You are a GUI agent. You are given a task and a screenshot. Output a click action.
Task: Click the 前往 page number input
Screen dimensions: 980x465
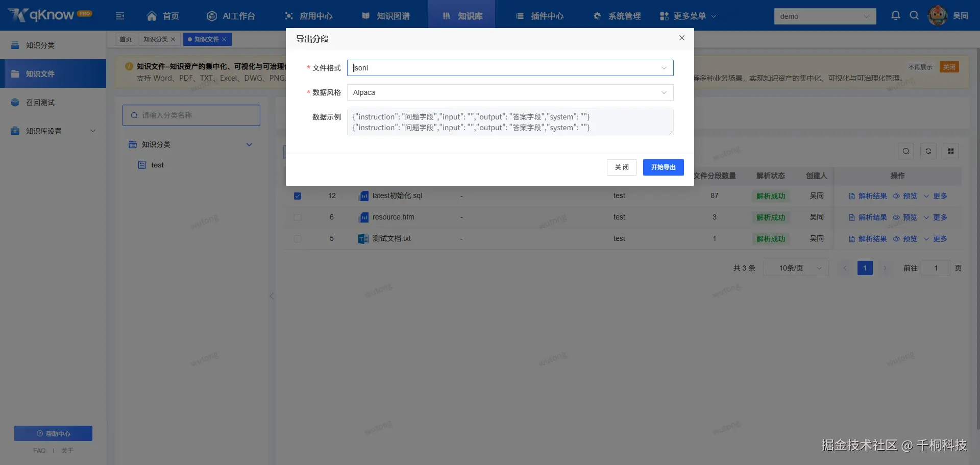(936, 268)
